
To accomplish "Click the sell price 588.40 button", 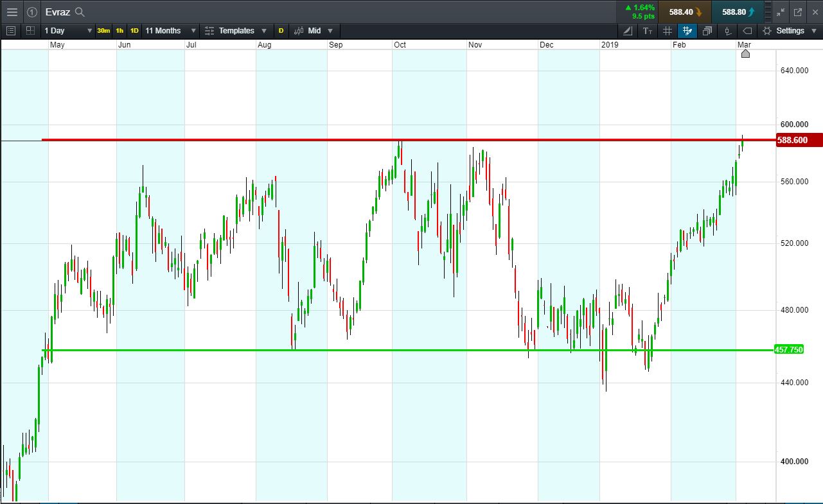I will coord(685,12).
